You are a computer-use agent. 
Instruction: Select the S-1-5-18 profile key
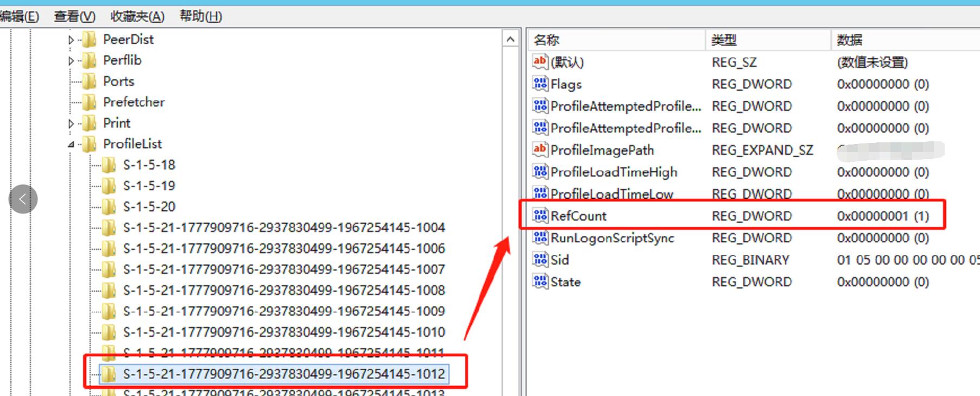coord(149,165)
